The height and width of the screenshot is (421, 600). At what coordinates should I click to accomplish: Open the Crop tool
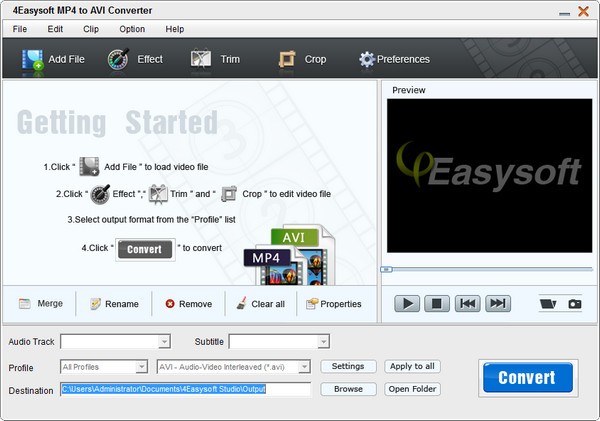coord(288,59)
